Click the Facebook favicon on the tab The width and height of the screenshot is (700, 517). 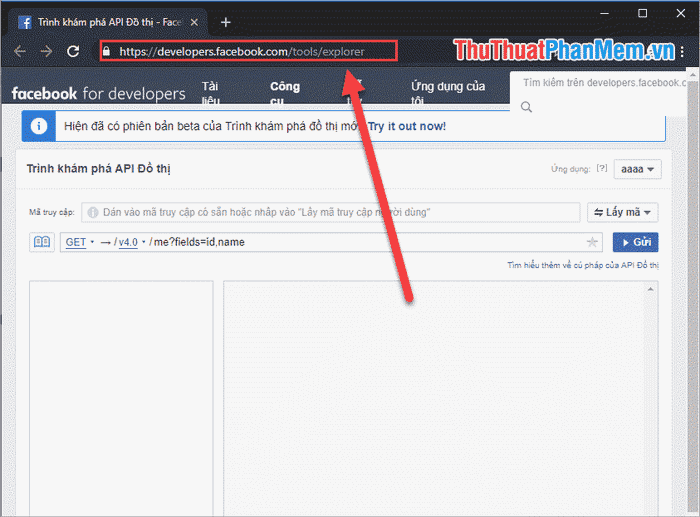pos(25,22)
